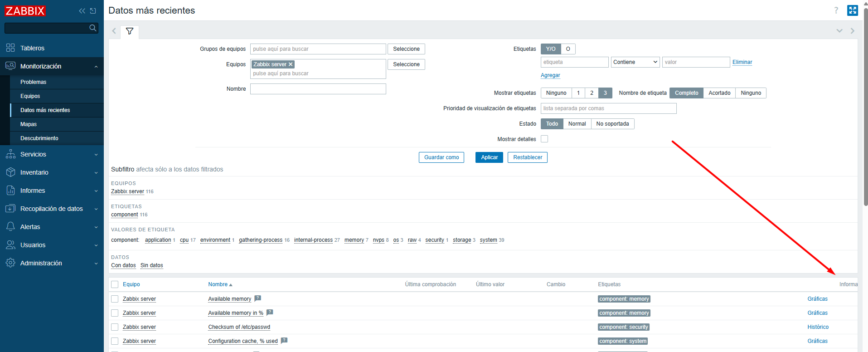Set Estado filter to Normal
The width and height of the screenshot is (868, 352).
click(x=577, y=124)
